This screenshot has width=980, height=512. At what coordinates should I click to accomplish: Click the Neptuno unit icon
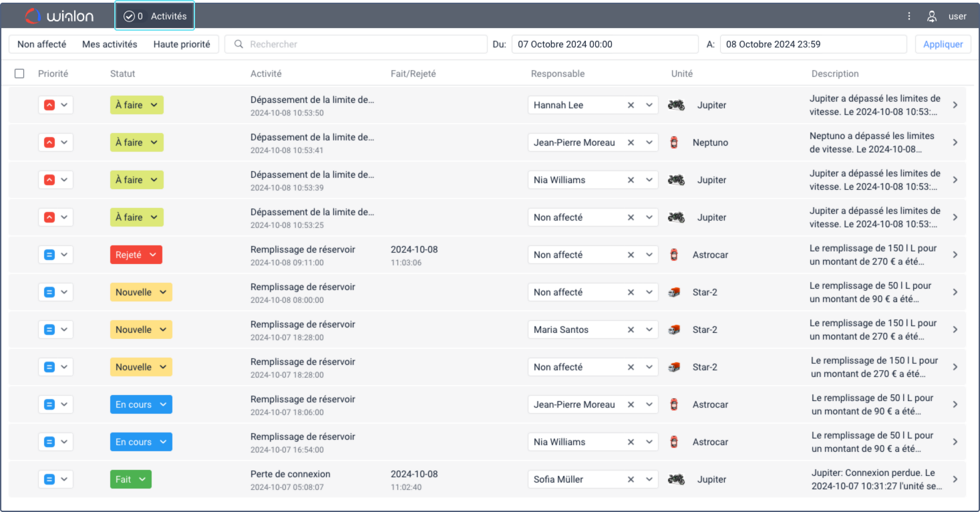point(674,142)
